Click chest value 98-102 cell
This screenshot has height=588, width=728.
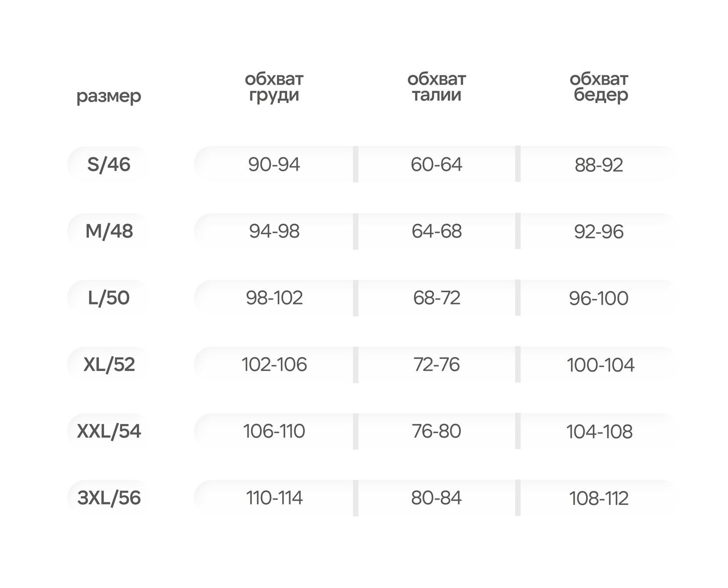pos(274,298)
